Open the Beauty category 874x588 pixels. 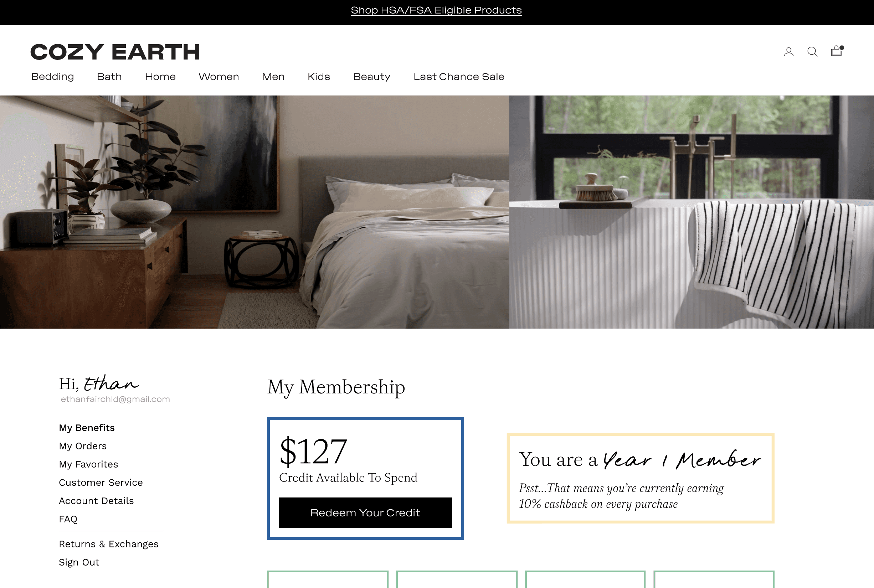point(372,77)
